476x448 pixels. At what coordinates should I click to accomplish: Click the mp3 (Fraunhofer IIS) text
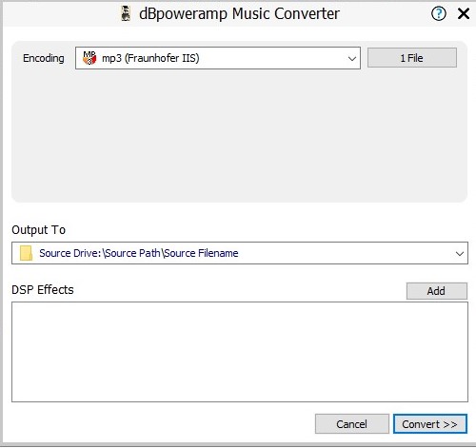[x=150, y=58]
